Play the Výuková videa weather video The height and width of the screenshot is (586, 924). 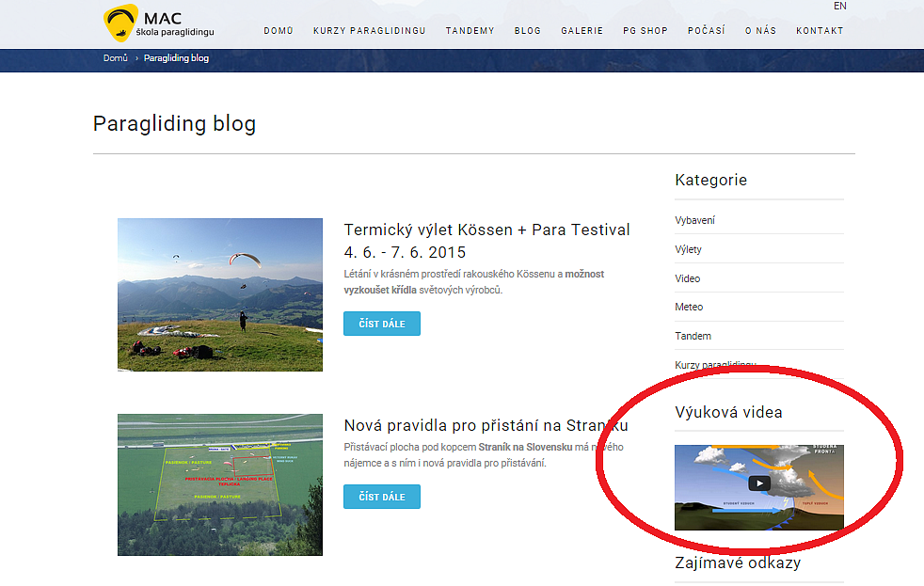759,483
